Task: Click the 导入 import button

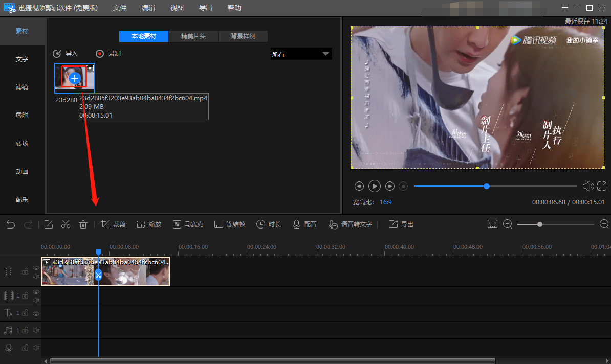Action: [66, 53]
